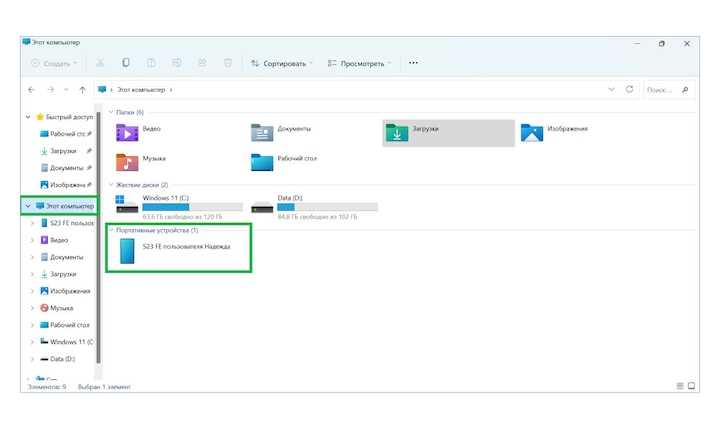Click the Copy icon in toolbar
The image size is (720, 429).
125,62
